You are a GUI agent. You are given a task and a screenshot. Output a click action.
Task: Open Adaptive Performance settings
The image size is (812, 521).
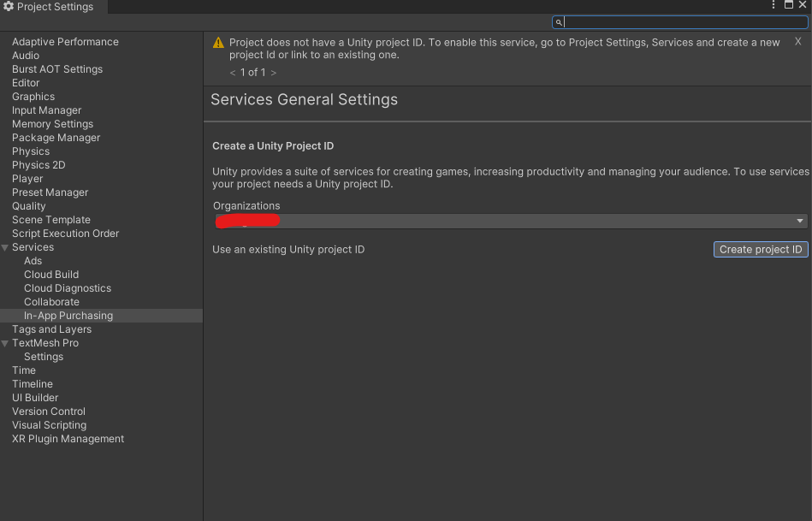point(65,42)
